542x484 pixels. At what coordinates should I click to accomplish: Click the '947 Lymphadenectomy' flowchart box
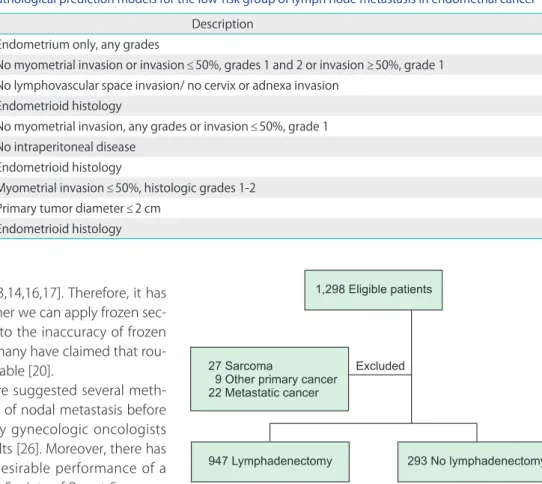point(270,462)
